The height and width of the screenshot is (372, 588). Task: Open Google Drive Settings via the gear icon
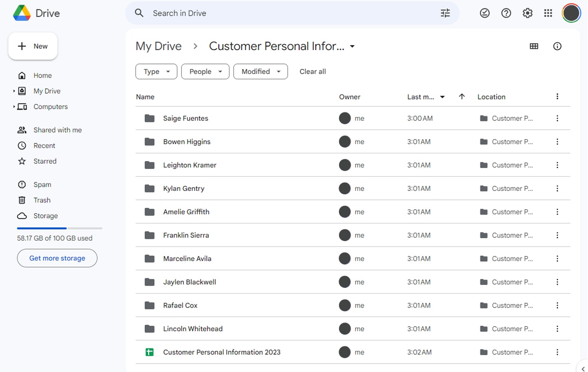pyautogui.click(x=527, y=13)
